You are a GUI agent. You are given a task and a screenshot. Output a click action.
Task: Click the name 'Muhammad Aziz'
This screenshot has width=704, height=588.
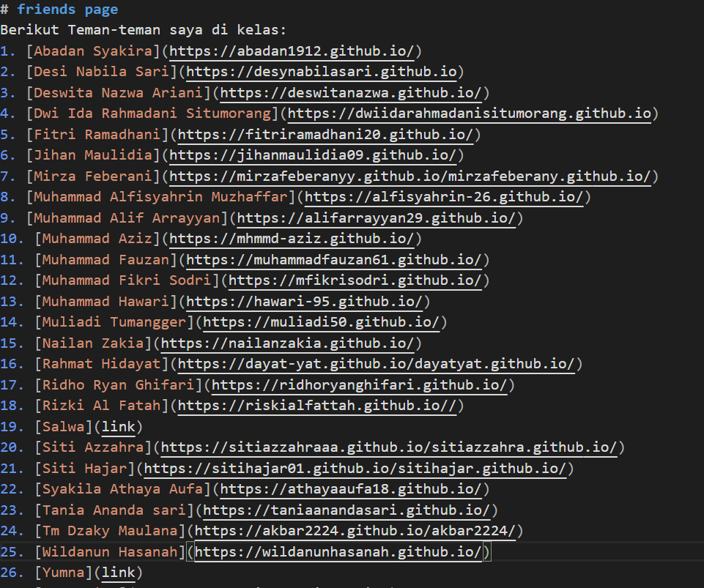click(x=97, y=239)
